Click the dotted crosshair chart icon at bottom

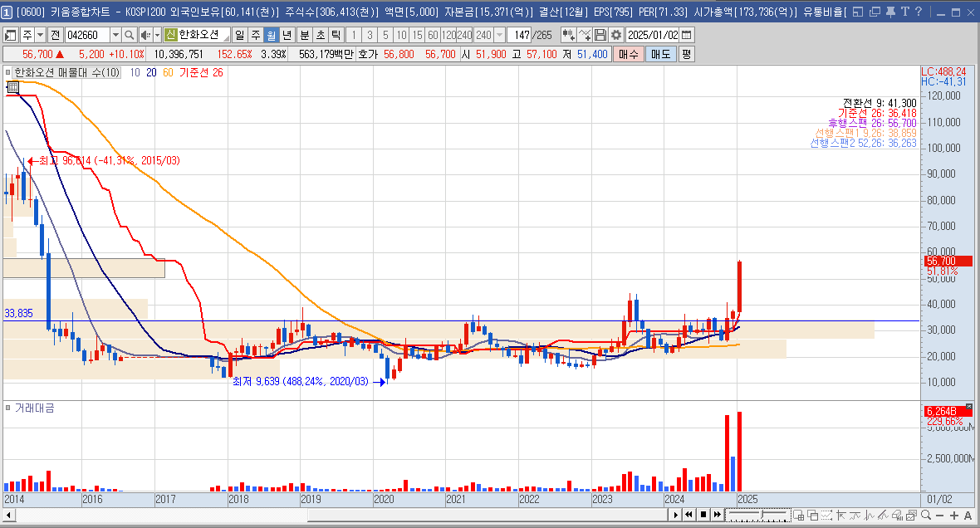(826, 515)
